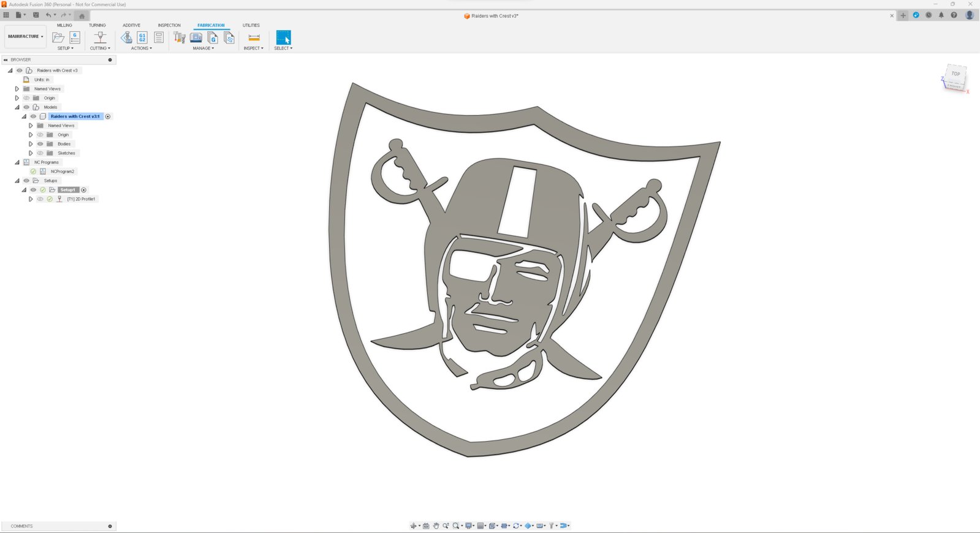980x533 pixels.
Task: Switch to the ADDITIVE tab
Action: click(x=131, y=25)
